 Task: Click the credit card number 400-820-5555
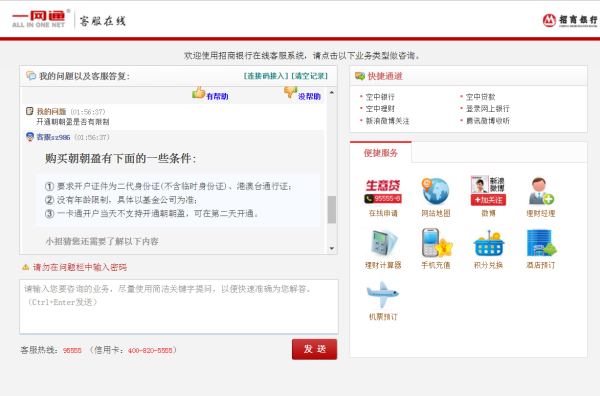coord(150,350)
